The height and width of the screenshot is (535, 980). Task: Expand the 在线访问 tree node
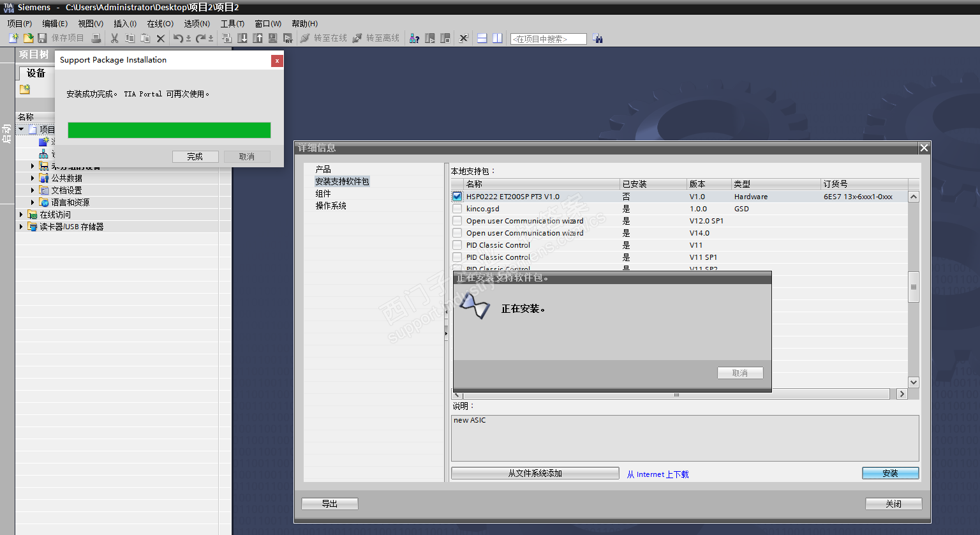21,215
